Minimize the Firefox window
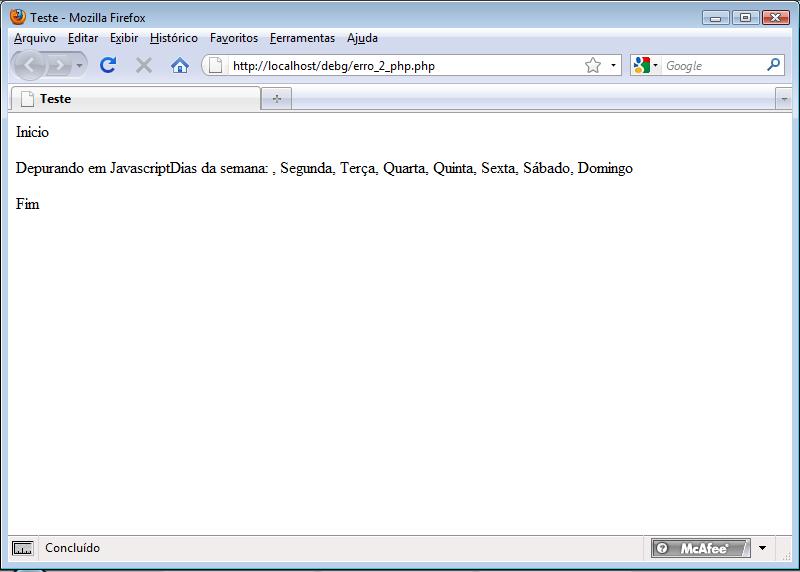Image resolution: width=800 pixels, height=572 pixels. pyautogui.click(x=716, y=18)
